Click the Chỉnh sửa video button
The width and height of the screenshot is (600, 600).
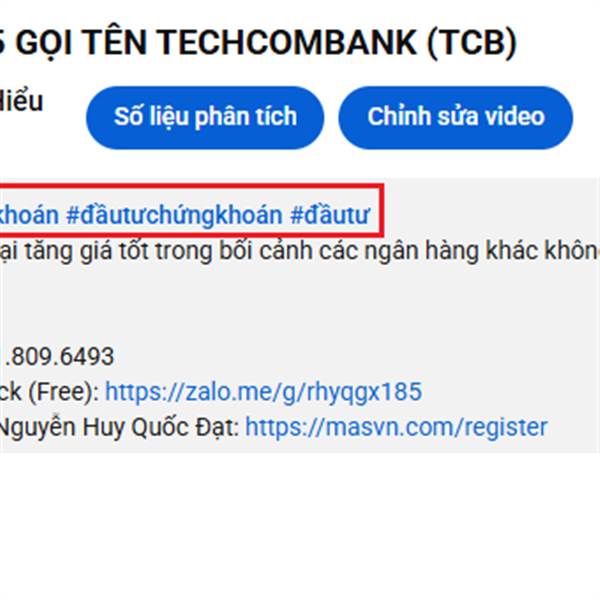tap(456, 117)
